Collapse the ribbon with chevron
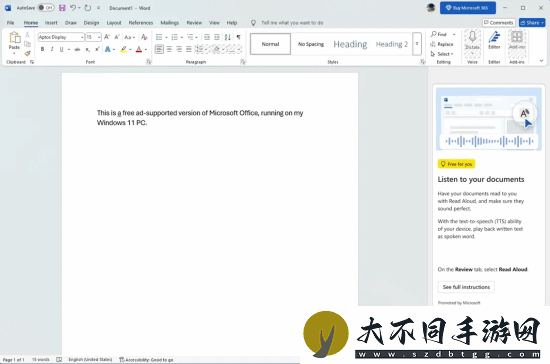This screenshot has width=550, height=364. click(x=541, y=61)
